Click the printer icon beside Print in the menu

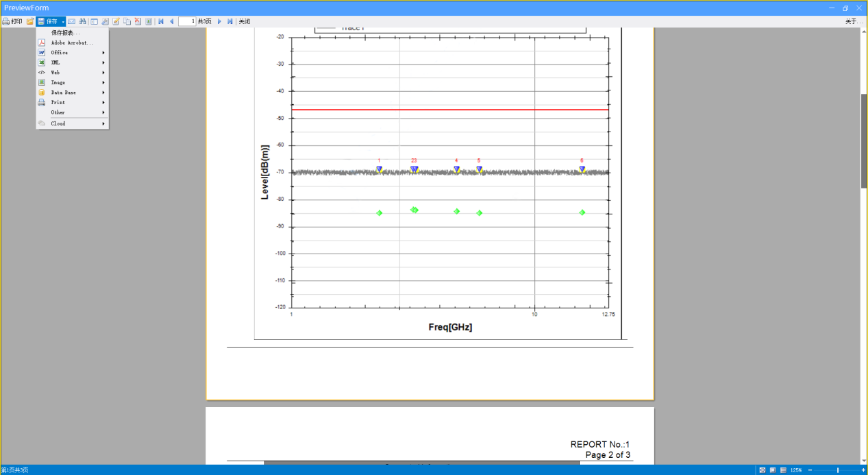pos(42,102)
